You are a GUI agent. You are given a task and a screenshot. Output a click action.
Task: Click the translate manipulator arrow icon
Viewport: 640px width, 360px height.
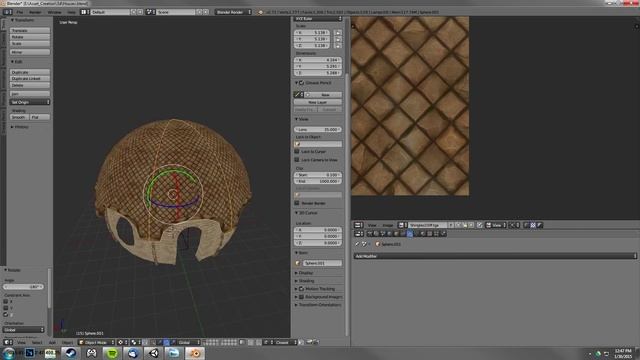[x=160, y=342]
